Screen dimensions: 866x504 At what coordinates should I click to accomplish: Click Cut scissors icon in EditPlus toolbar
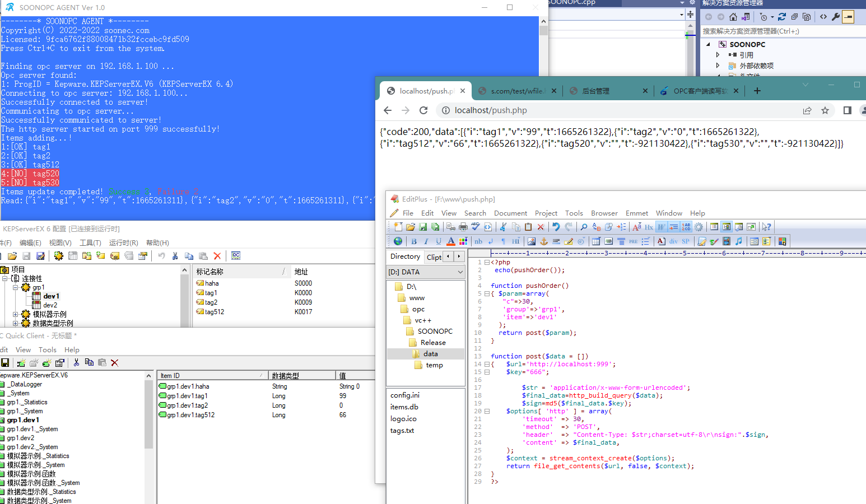click(x=503, y=227)
